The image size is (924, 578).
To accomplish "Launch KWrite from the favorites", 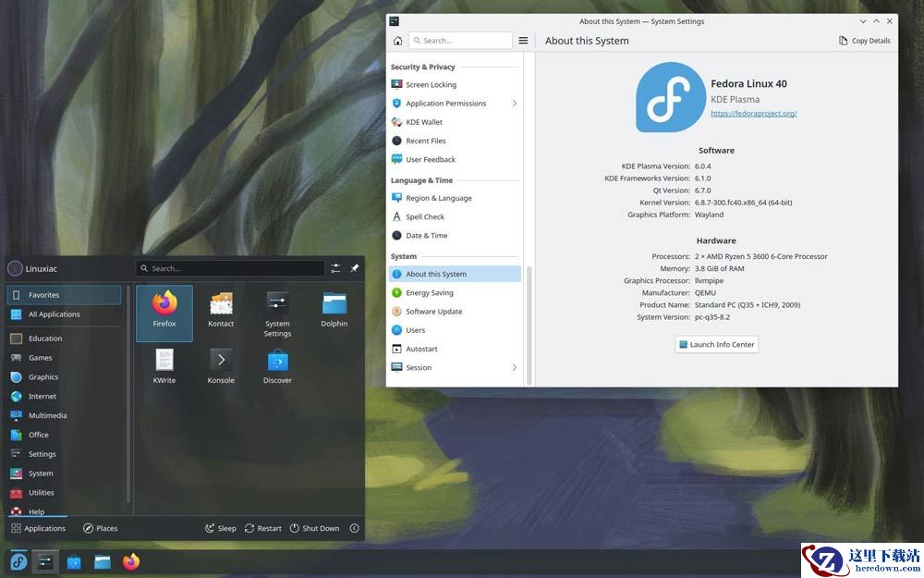I will (164, 367).
